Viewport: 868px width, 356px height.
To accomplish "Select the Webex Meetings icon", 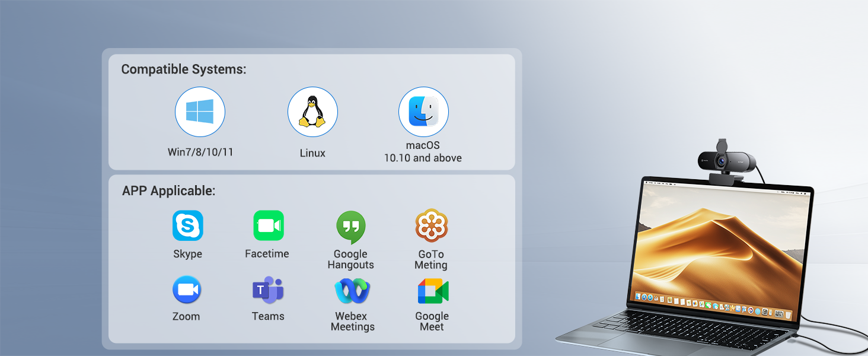I will pyautogui.click(x=352, y=291).
